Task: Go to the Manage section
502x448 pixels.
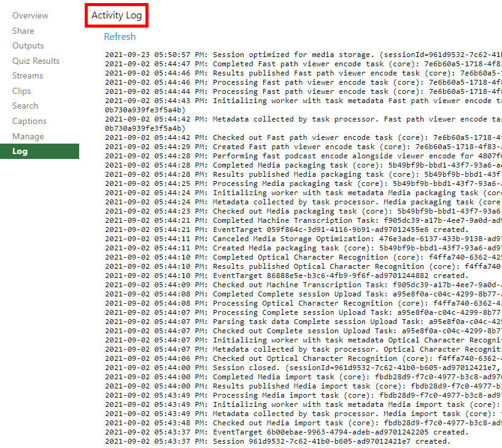Action: coord(28,136)
